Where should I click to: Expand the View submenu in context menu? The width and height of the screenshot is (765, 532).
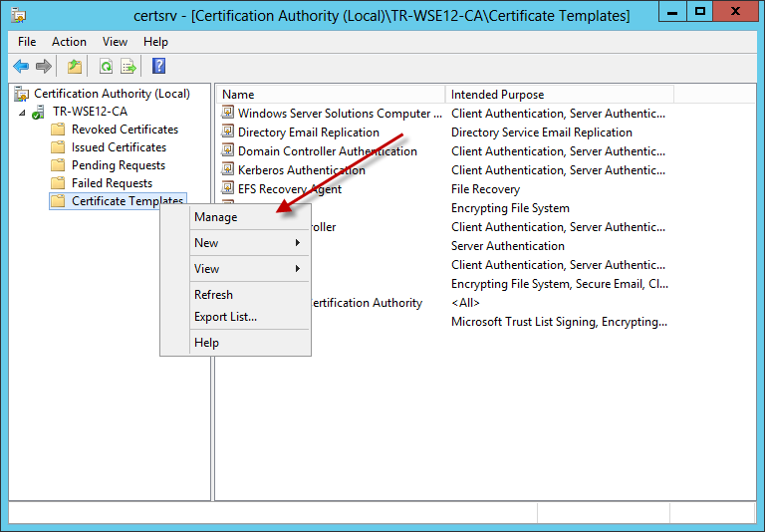(236, 269)
